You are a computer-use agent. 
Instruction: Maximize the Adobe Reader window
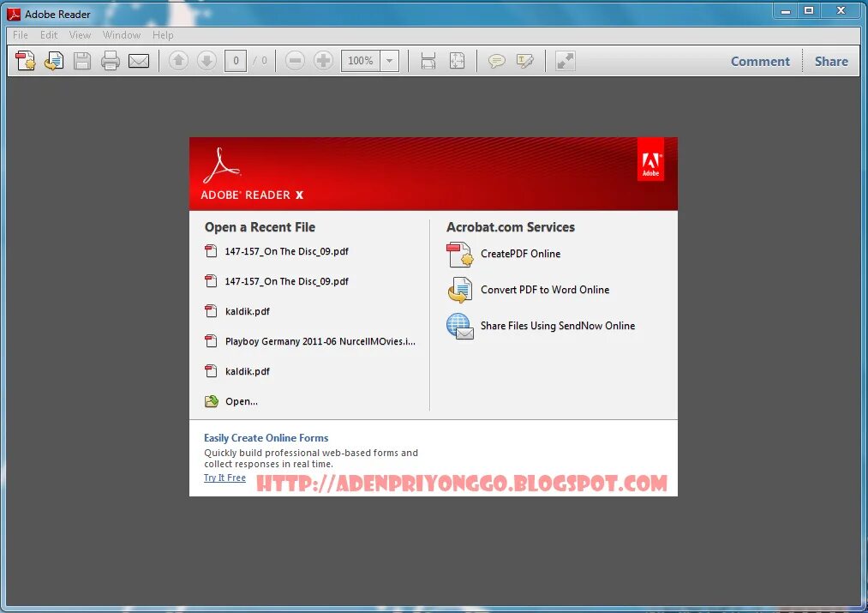(x=809, y=11)
